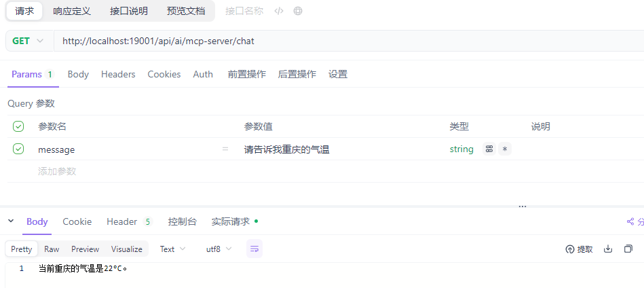Copy the response content

click(628, 249)
